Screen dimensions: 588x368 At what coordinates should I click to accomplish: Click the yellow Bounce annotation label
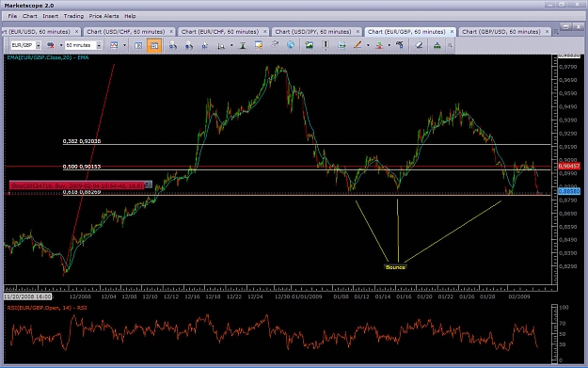(x=395, y=267)
